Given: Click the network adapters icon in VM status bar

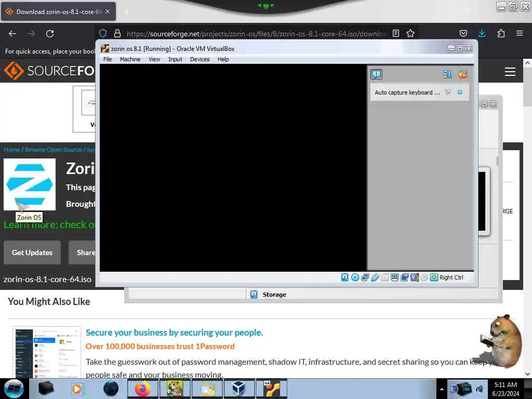Looking at the screenshot, I should point(365,277).
